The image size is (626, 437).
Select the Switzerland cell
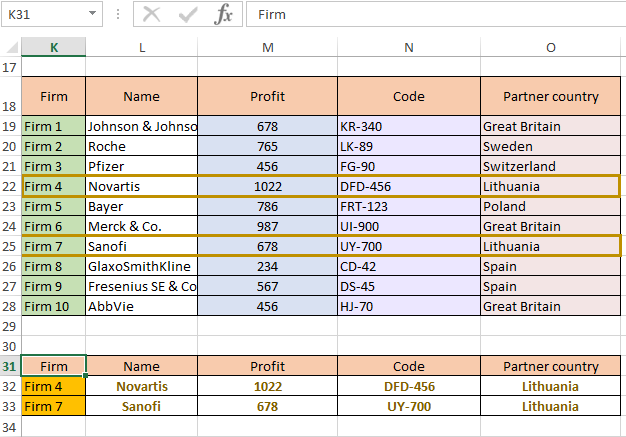click(x=551, y=166)
